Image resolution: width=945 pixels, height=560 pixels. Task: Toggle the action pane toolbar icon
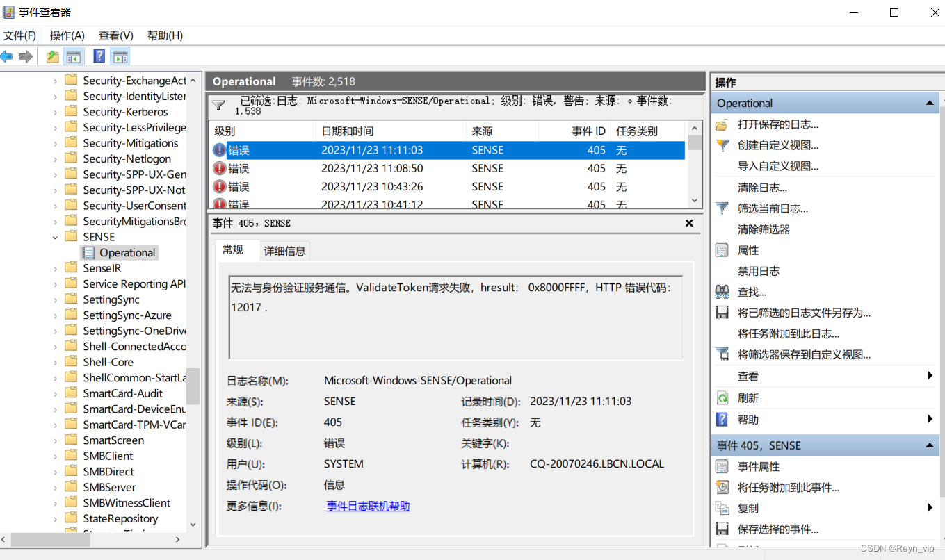(x=120, y=57)
